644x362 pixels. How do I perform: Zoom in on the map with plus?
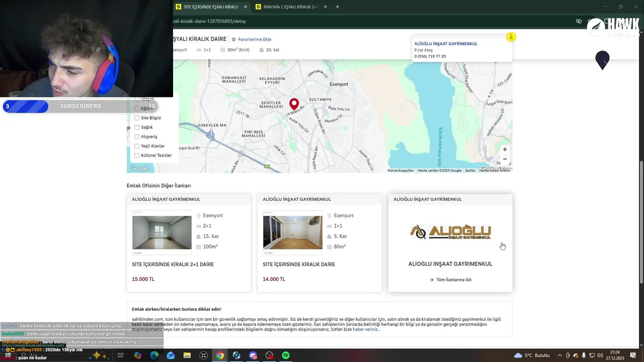[x=505, y=149]
